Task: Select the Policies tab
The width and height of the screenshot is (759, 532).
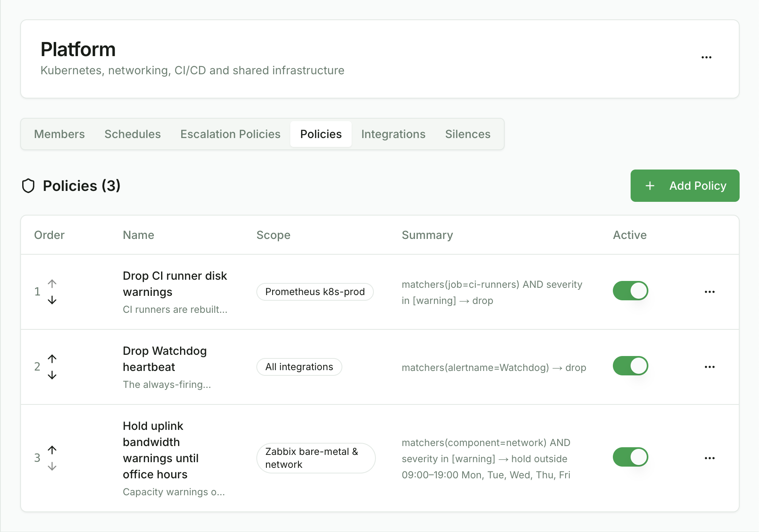Action: pyautogui.click(x=321, y=134)
